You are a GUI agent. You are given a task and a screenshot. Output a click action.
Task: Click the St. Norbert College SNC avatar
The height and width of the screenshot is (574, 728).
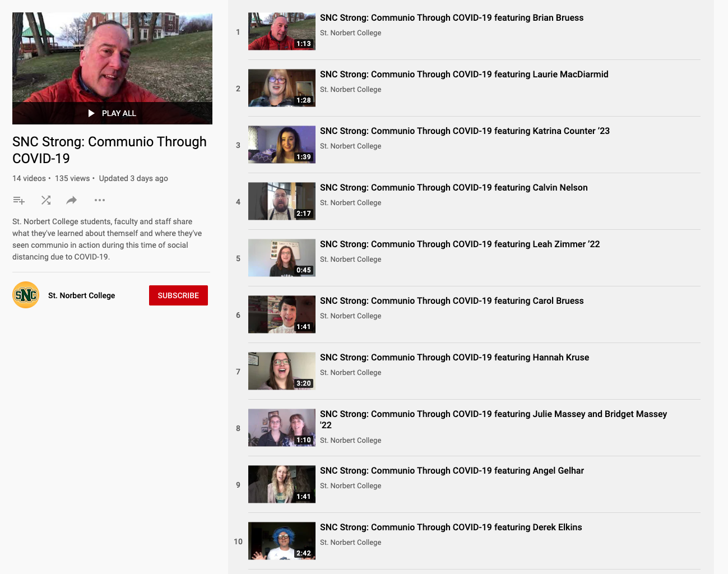point(26,295)
